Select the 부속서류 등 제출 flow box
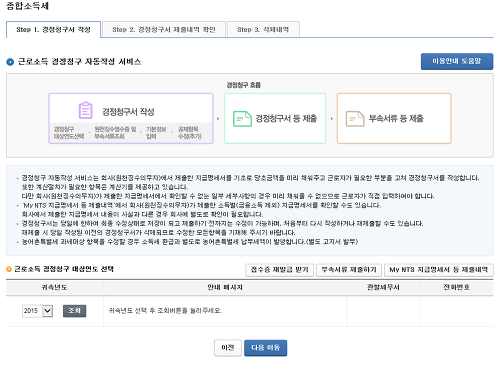500x365 pixels. tap(394, 118)
